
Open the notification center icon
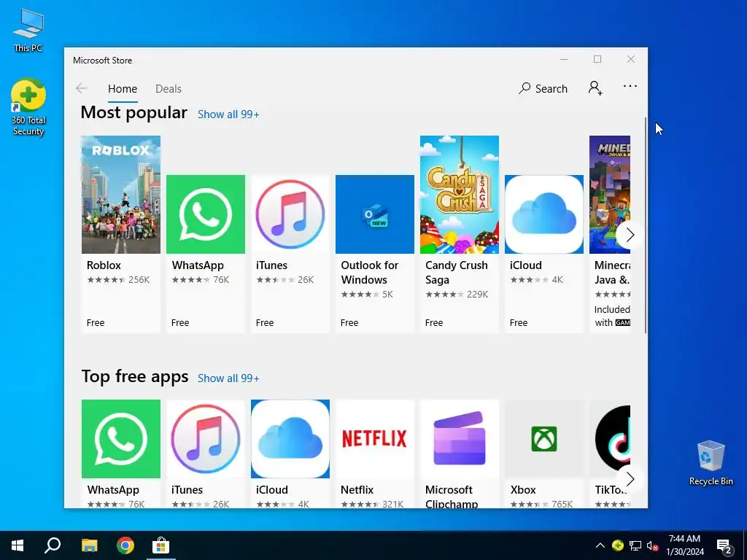coord(724,546)
